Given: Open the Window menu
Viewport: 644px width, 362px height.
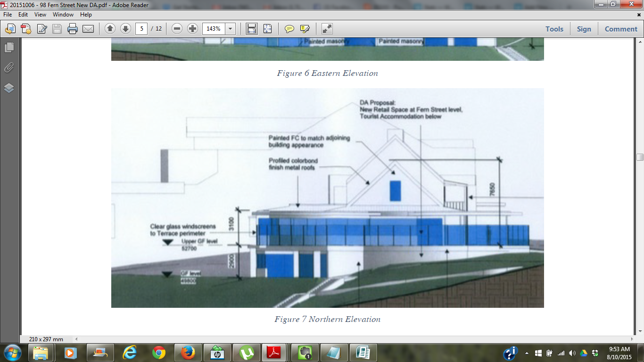Looking at the screenshot, I should tap(63, 15).
